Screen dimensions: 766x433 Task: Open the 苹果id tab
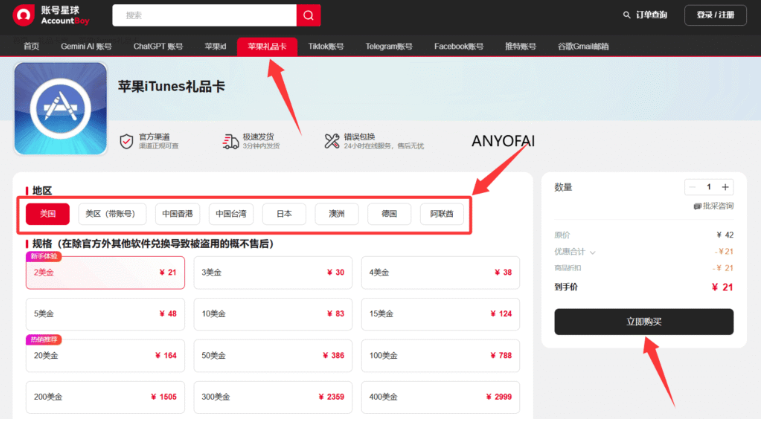(215, 46)
